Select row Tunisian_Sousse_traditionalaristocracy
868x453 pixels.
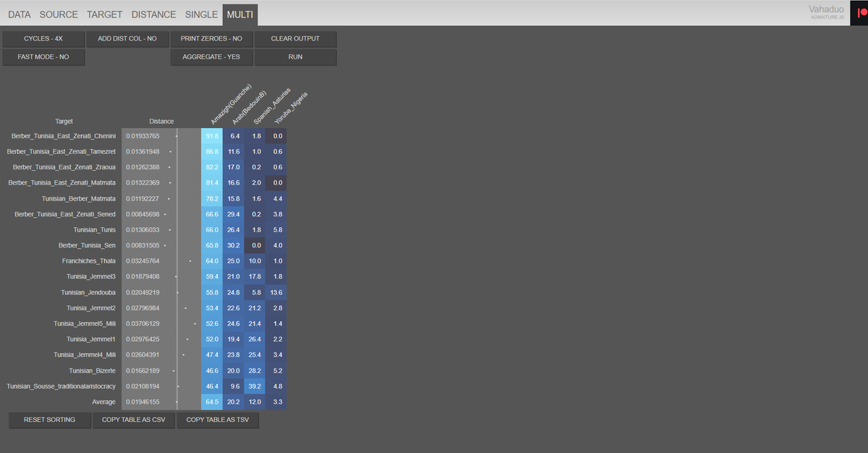[61, 386]
